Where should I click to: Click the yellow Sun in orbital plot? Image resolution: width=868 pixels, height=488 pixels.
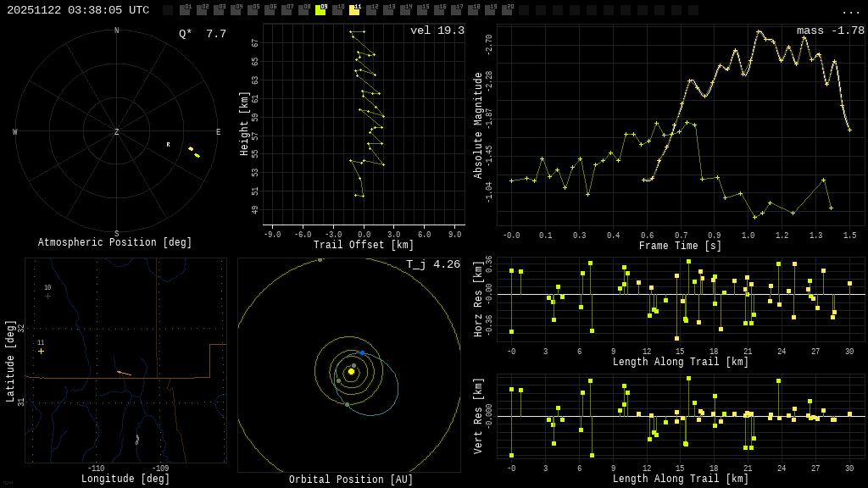(x=351, y=371)
